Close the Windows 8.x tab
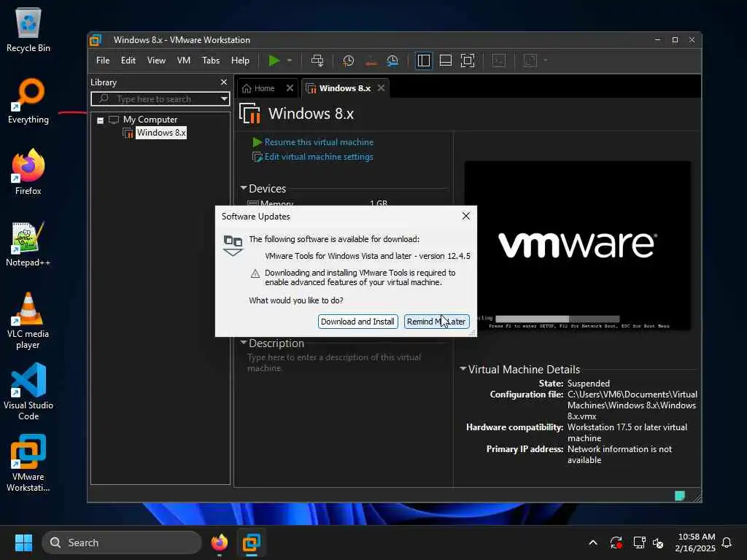 tap(381, 88)
